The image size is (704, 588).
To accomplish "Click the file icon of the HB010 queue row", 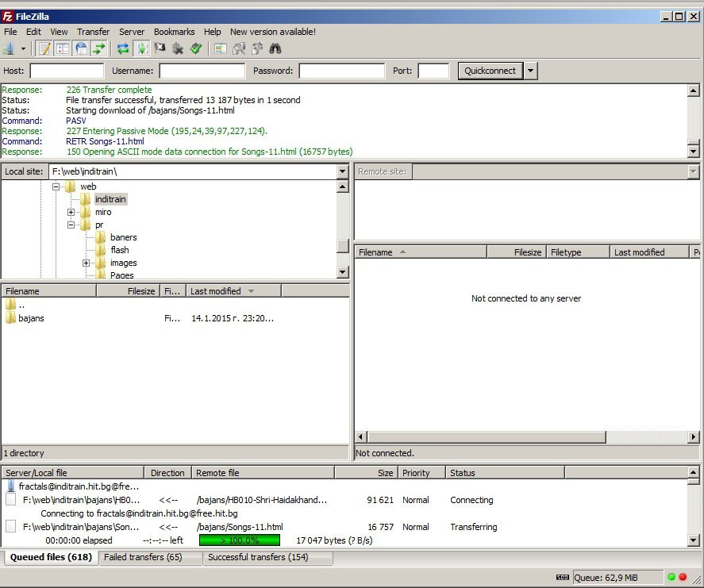I will point(11,499).
